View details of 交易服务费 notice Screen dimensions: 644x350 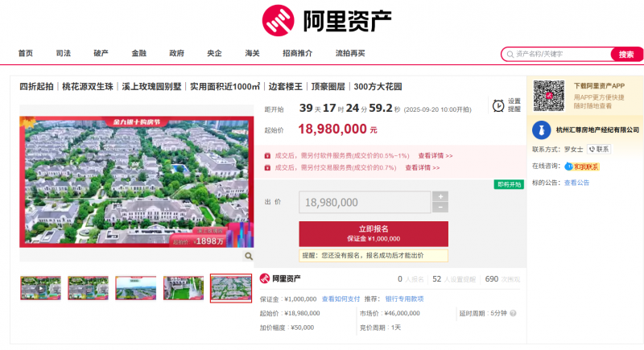point(422,168)
